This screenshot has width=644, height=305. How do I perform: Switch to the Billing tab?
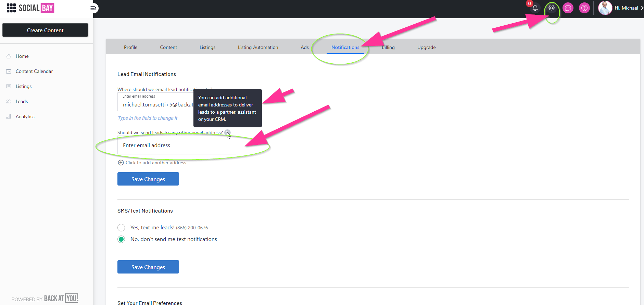(x=388, y=47)
